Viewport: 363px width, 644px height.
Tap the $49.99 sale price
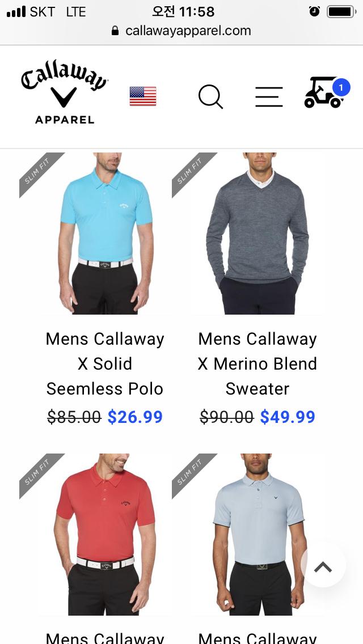coord(288,417)
